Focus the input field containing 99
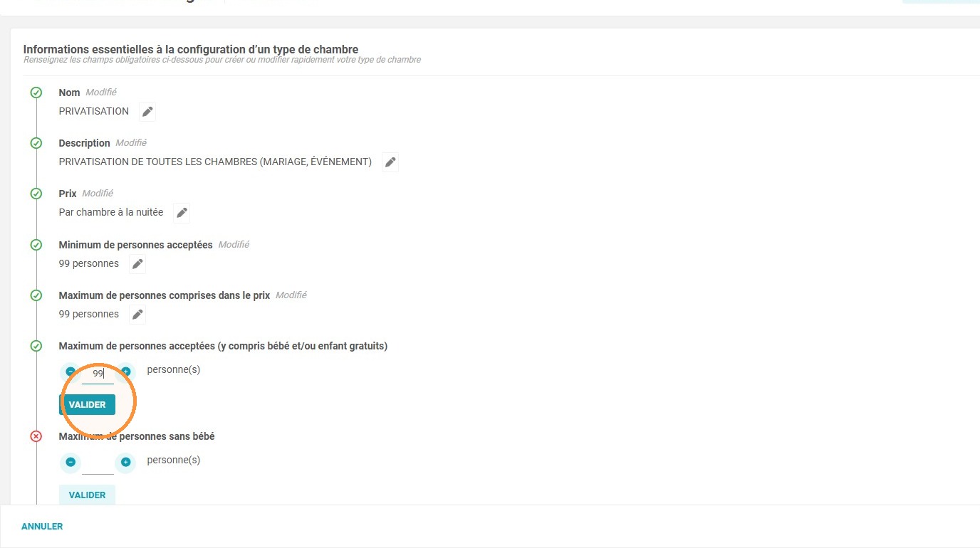The height and width of the screenshot is (548, 980). click(98, 373)
